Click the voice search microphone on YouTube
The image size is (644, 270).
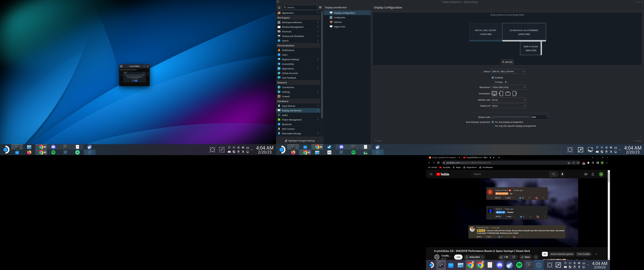562,174
